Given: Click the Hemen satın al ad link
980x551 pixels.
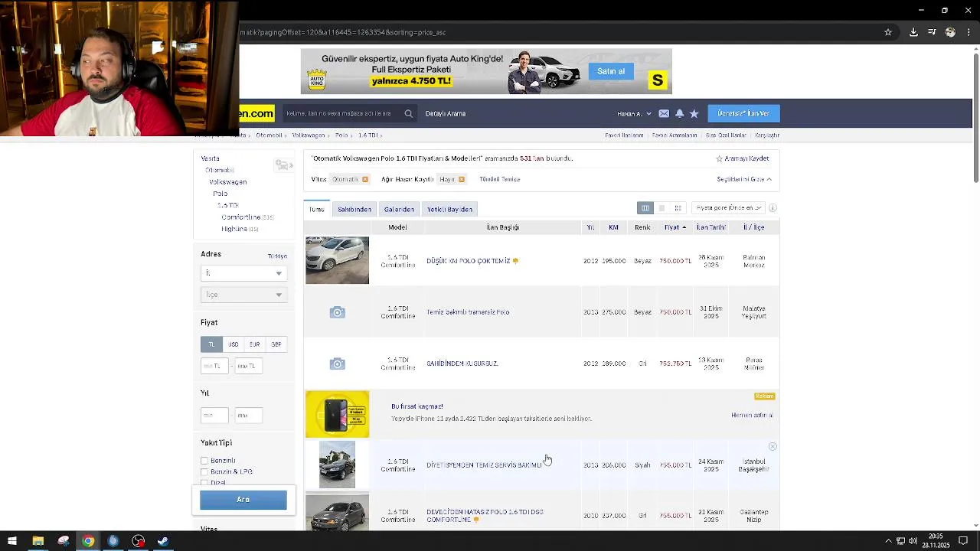Looking at the screenshot, I should 752,416.
